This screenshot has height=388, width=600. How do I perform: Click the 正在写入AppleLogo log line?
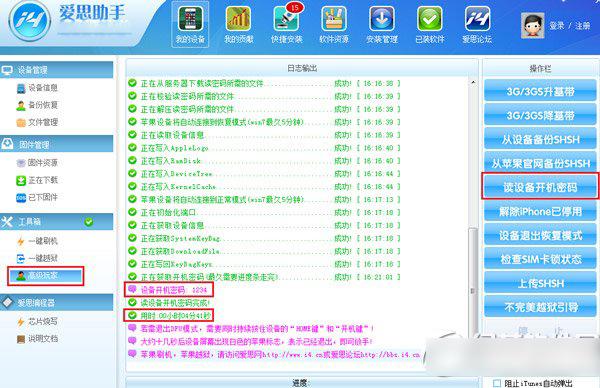click(264, 148)
